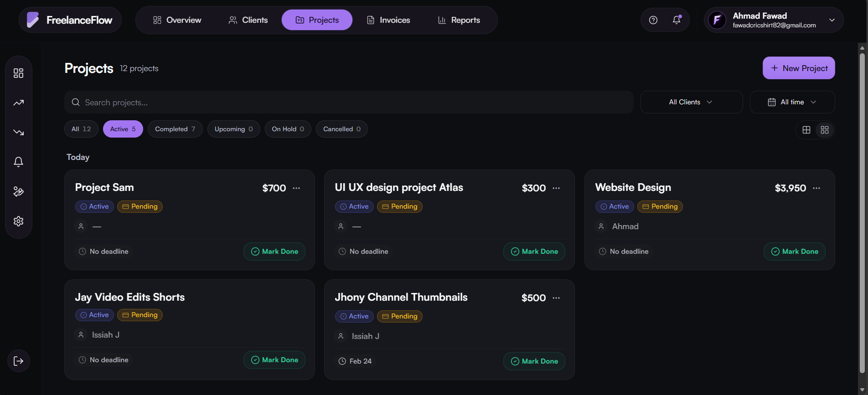Click the logout icon at sidebar bottom
Viewport: 868px width, 395px height.
point(18,361)
